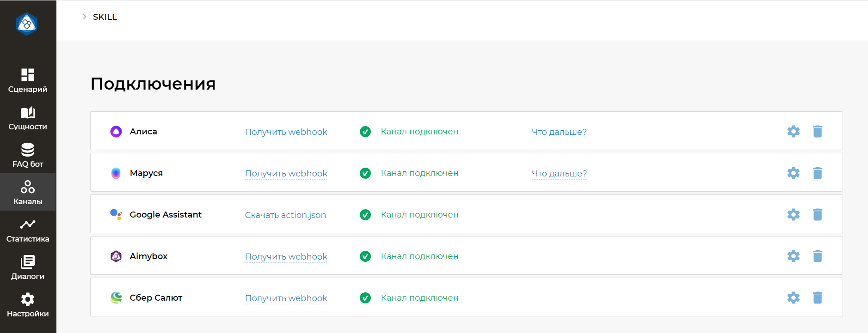Click "Что дальше?" for Маруся
868x333 pixels.
point(559,174)
